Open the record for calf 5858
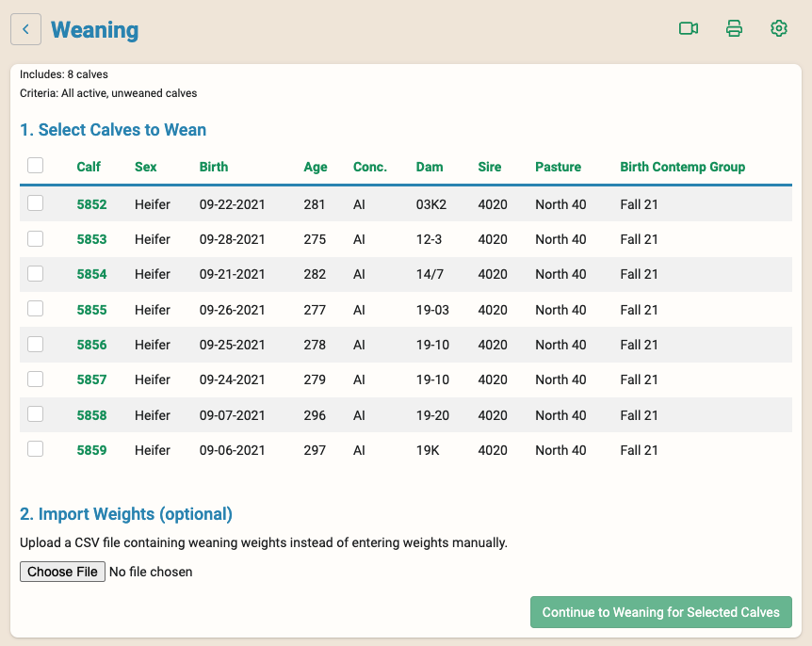This screenshot has width=812, height=646. tap(90, 414)
